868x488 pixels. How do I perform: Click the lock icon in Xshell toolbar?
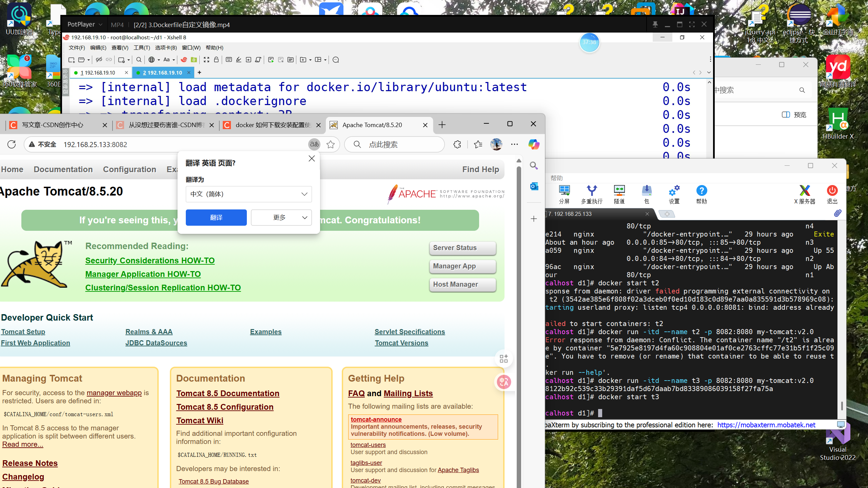(x=216, y=60)
